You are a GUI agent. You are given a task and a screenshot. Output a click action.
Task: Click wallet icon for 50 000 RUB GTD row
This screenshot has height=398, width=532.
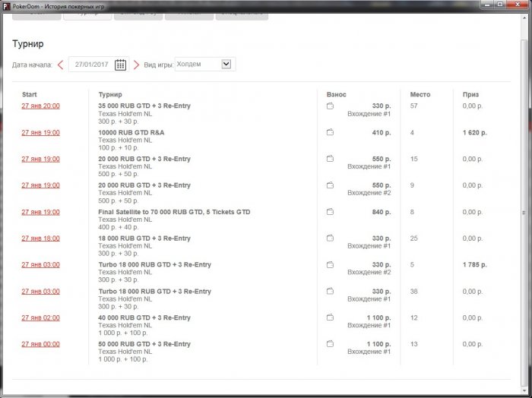[x=330, y=344]
